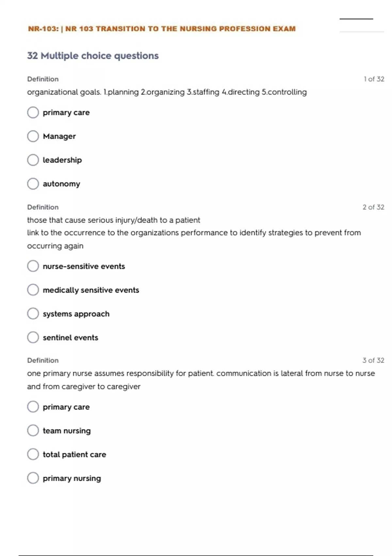This screenshot has width=392, height=556.
Task: Click the 'one primary nurse assumes responsibility' definition
Action: click(x=201, y=374)
